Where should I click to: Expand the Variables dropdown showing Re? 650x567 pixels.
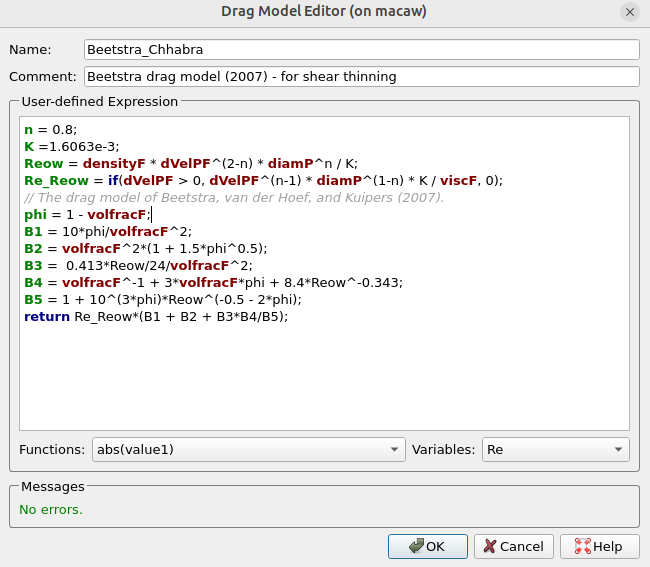coord(555,450)
